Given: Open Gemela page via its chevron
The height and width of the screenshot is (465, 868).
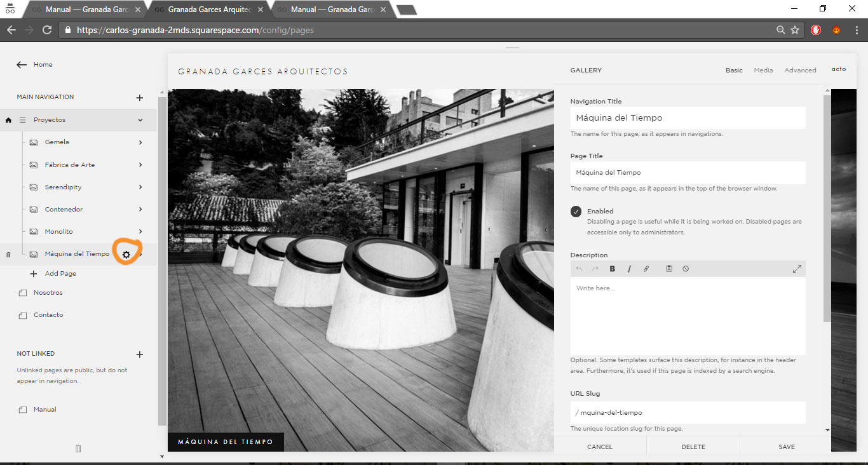Looking at the screenshot, I should click(x=140, y=143).
